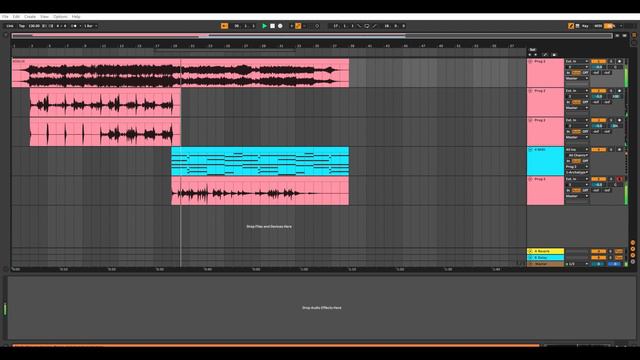
Task: Select the B Delay return track
Action: click(x=546, y=258)
